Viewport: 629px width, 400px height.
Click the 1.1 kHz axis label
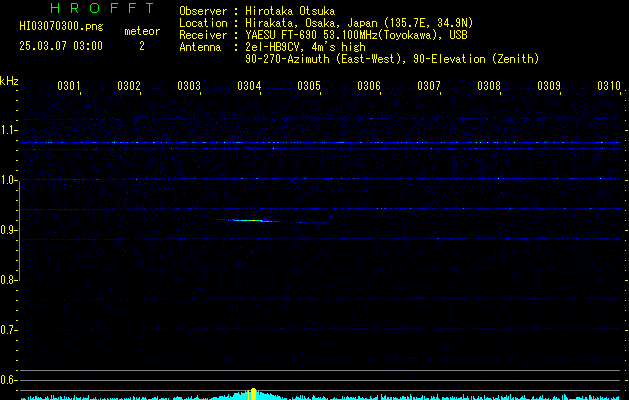[8, 130]
